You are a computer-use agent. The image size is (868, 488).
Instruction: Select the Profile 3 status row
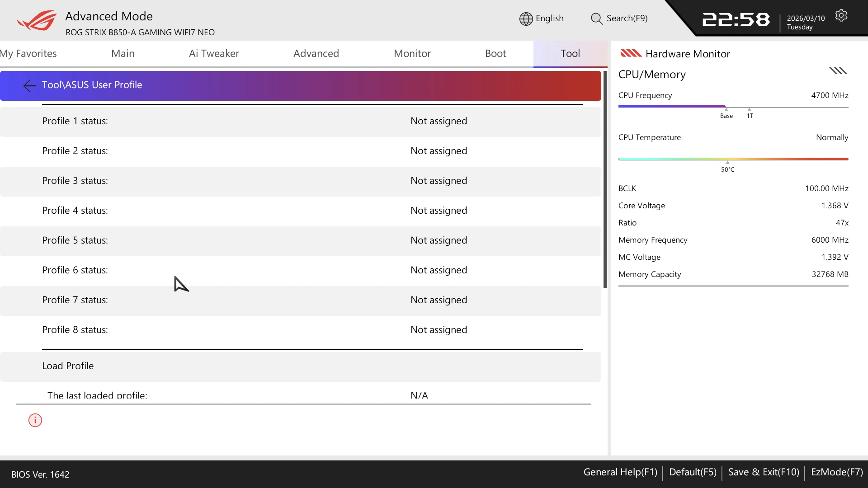pyautogui.click(x=300, y=181)
